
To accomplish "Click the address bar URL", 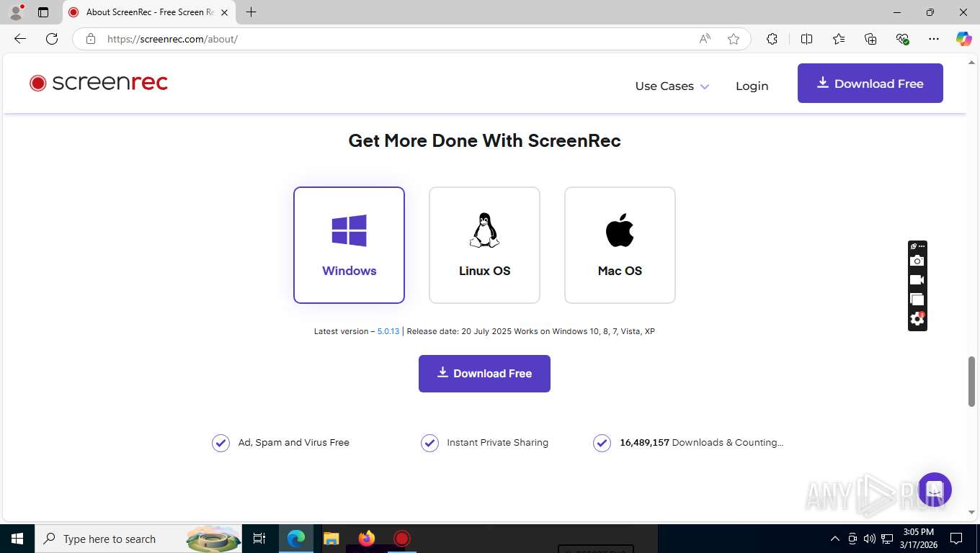I will click(x=172, y=39).
